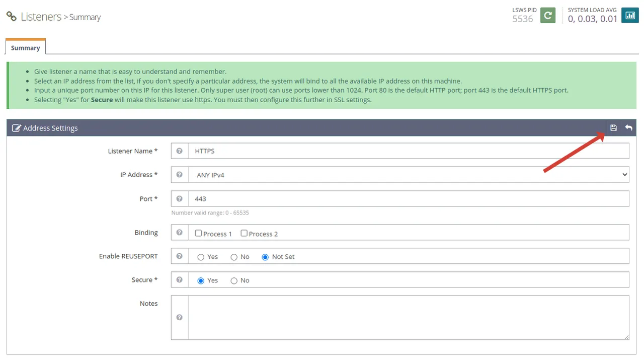Image resolution: width=644 pixels, height=361 pixels.
Task: Click the help icon next to Enable REUSEPORT
Action: pyautogui.click(x=180, y=256)
